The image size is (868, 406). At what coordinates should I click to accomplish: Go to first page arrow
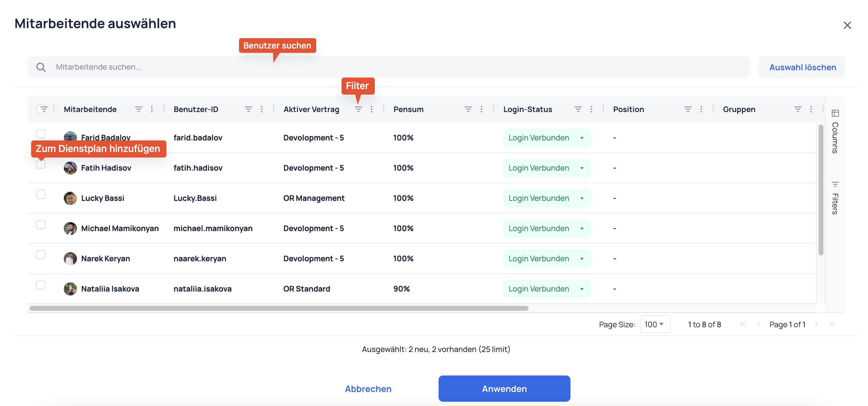743,324
